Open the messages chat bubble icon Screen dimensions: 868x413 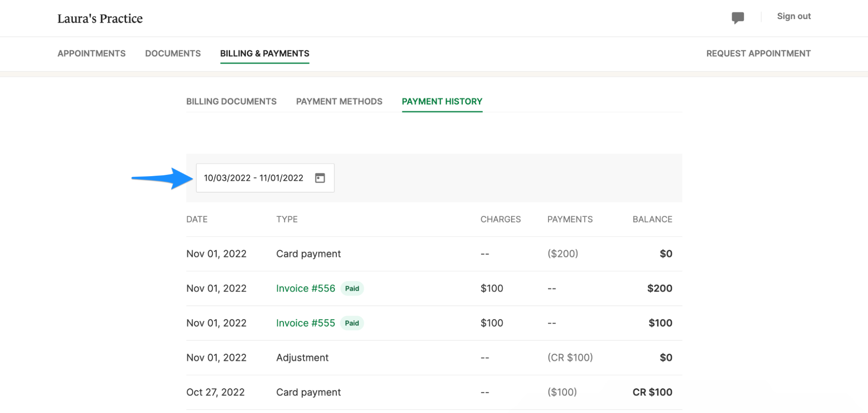(x=737, y=17)
